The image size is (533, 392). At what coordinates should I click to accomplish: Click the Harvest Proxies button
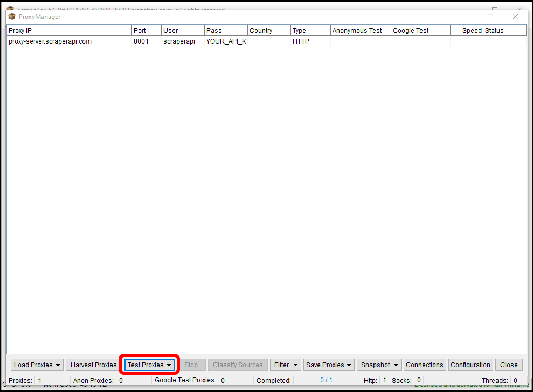click(x=92, y=365)
